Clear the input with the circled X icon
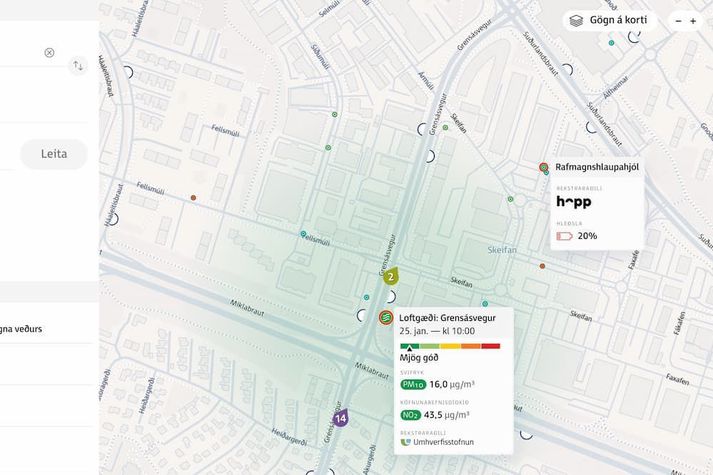Screen dimensions: 713x475 50,53
